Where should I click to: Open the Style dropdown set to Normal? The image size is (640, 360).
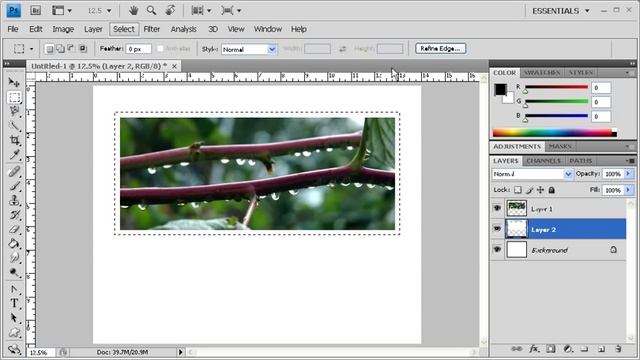249,49
